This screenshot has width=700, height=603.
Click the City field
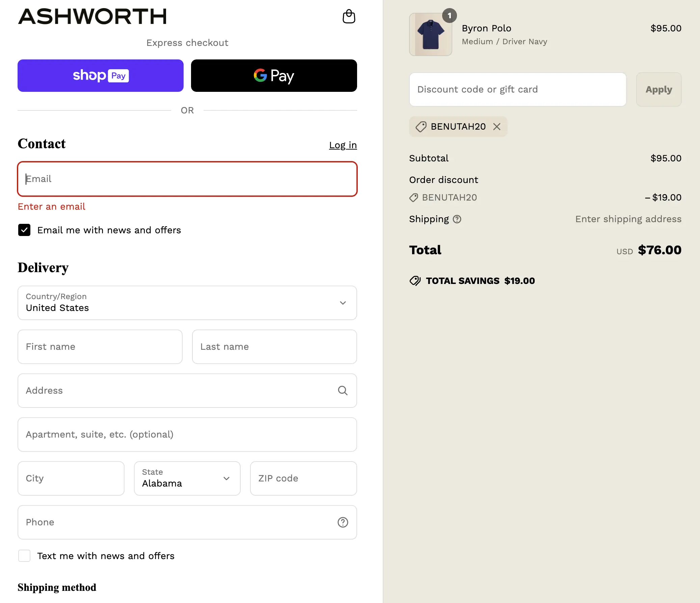[x=71, y=478]
